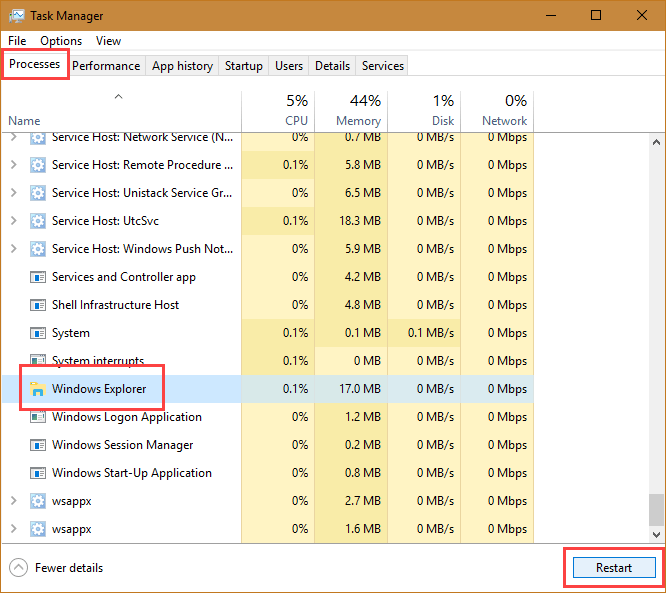Switch to the App history tab
666x593 pixels.
183,66
